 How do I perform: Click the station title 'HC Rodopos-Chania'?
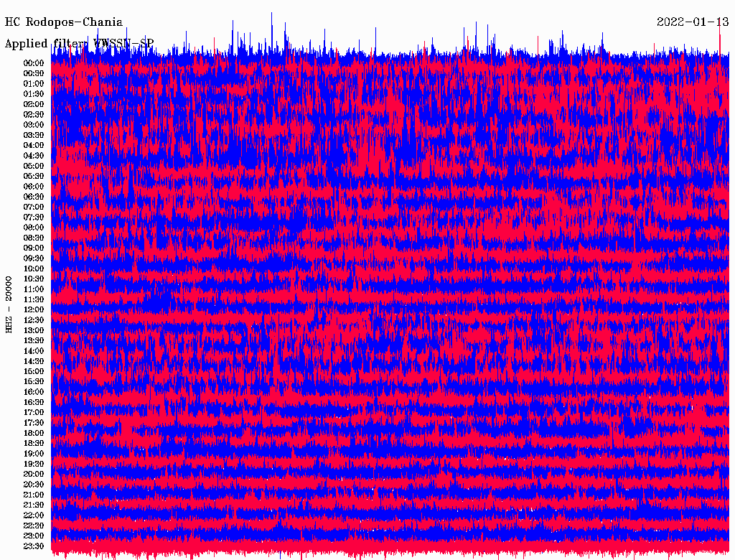point(64,22)
